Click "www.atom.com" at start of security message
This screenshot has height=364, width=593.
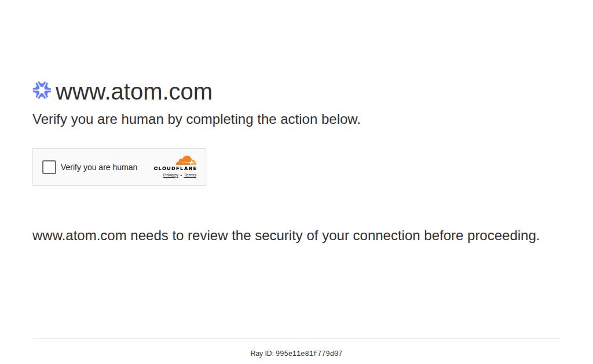(79, 236)
